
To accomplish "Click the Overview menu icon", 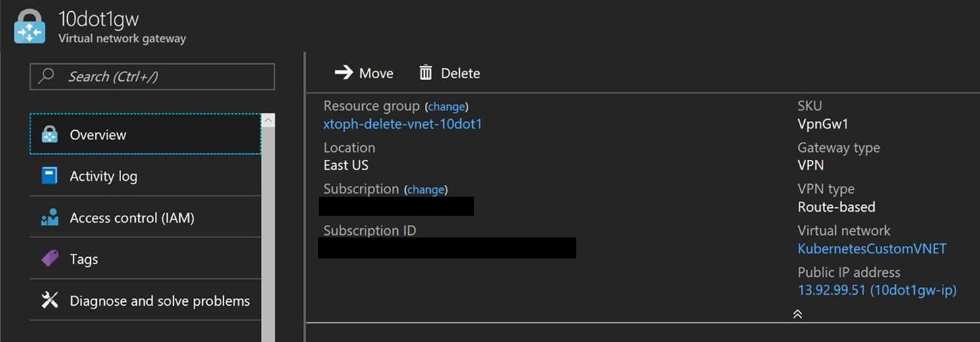I will click(49, 135).
